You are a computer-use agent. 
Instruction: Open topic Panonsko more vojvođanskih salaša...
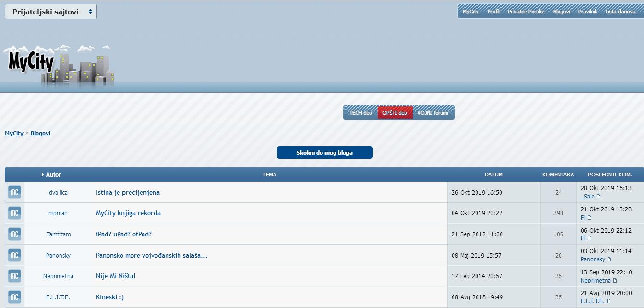coord(152,255)
